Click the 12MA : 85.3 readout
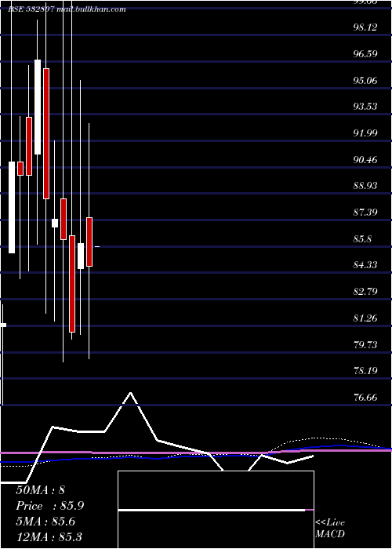 (x=49, y=536)
